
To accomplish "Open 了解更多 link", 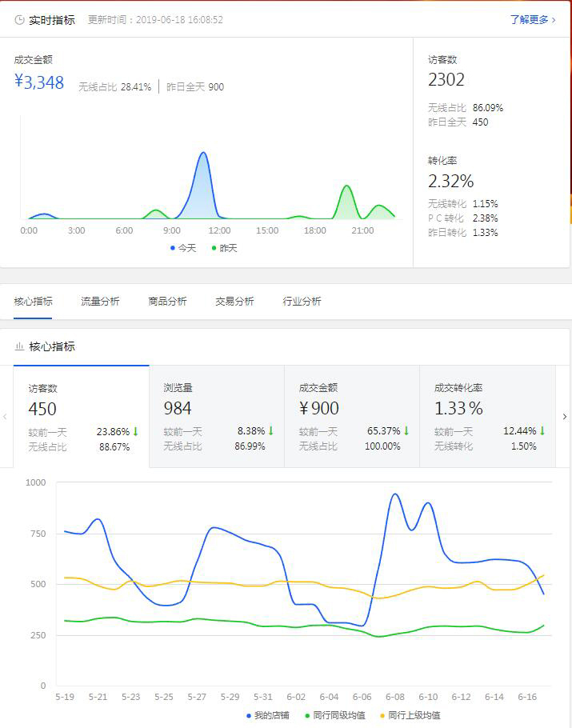I will point(532,20).
